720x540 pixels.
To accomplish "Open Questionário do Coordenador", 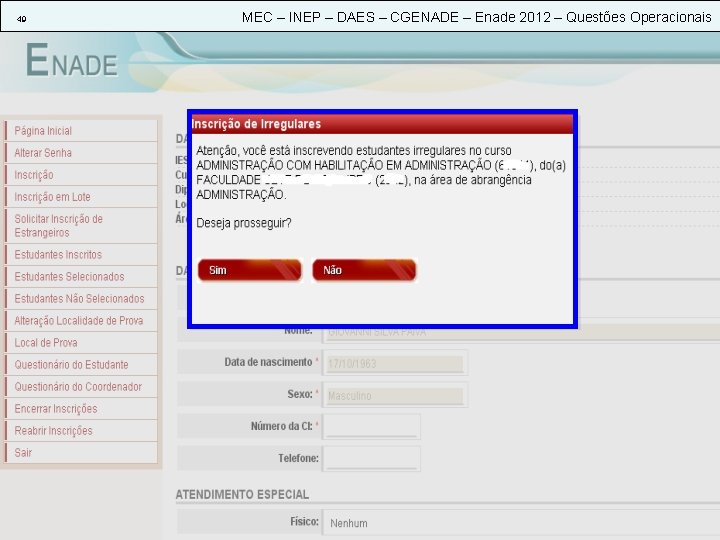I will 78,387.
